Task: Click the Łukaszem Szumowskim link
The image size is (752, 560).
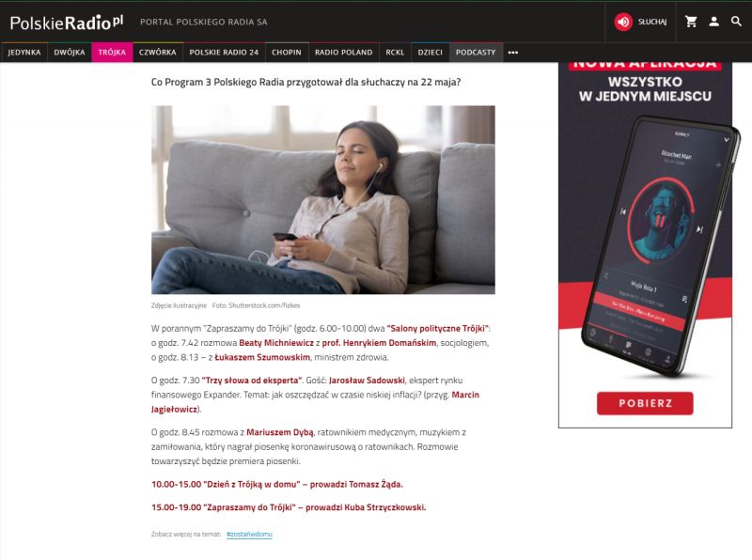Action: [262, 357]
